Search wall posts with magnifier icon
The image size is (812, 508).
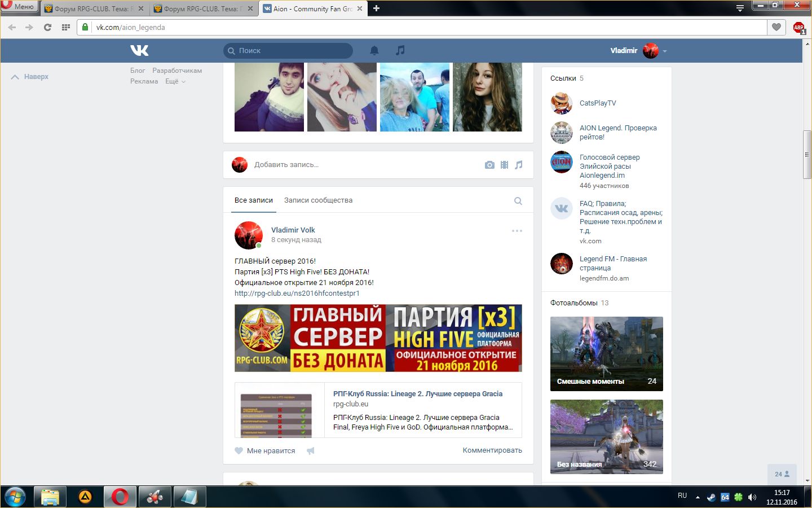518,201
